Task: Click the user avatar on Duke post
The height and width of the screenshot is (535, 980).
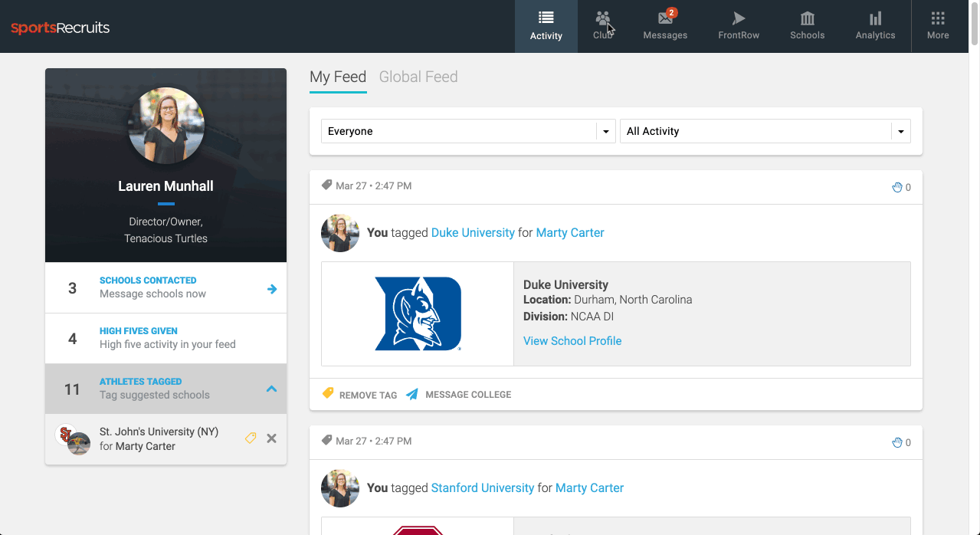Action: 340,233
